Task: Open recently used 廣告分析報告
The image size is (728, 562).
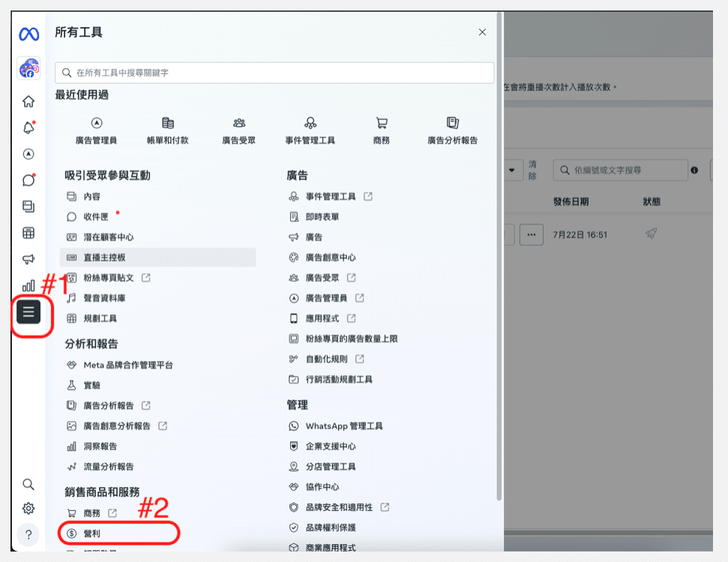Action: [453, 131]
